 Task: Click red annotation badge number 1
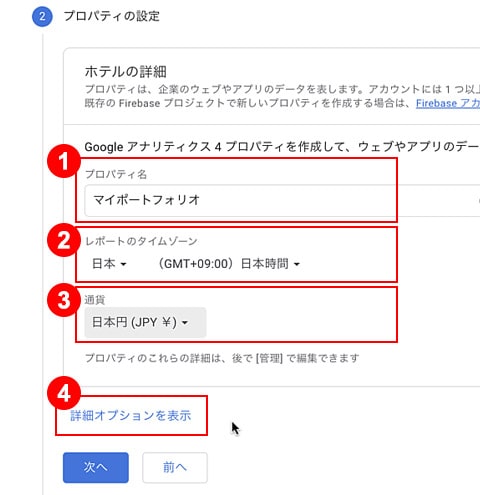click(x=64, y=161)
